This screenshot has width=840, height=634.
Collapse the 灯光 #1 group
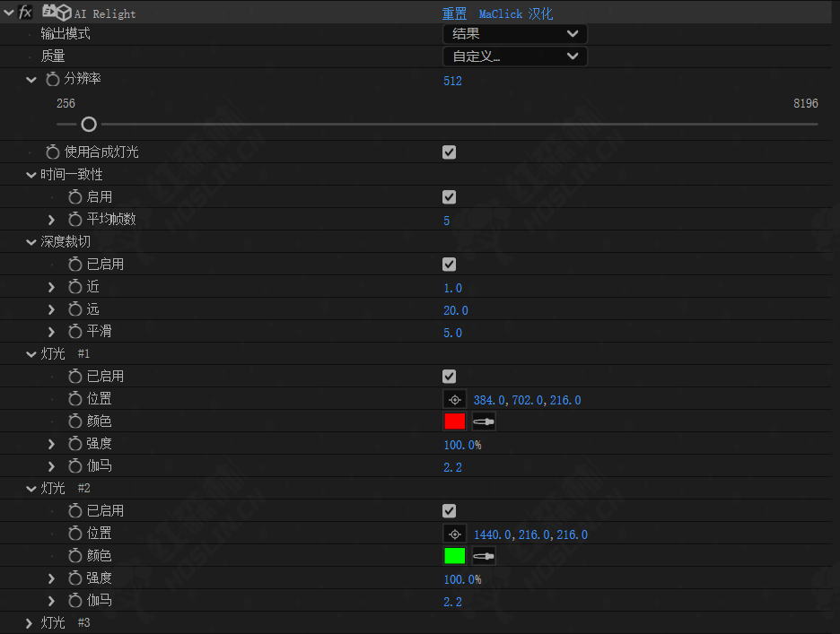pos(31,354)
